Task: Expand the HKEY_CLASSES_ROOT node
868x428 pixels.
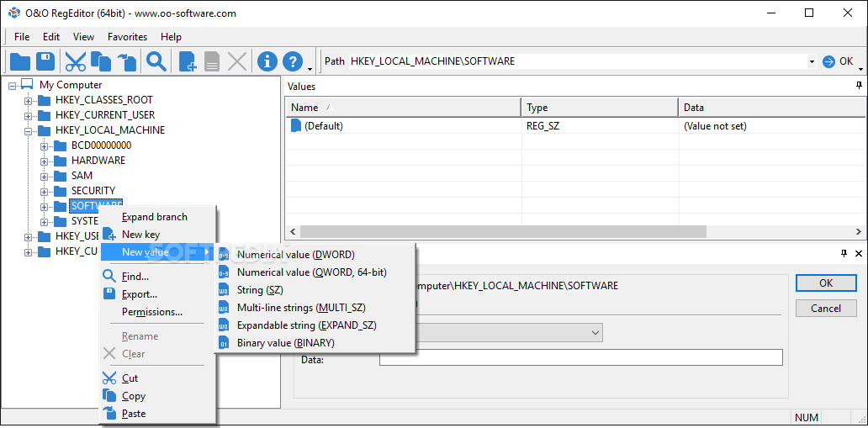Action: 29,101
